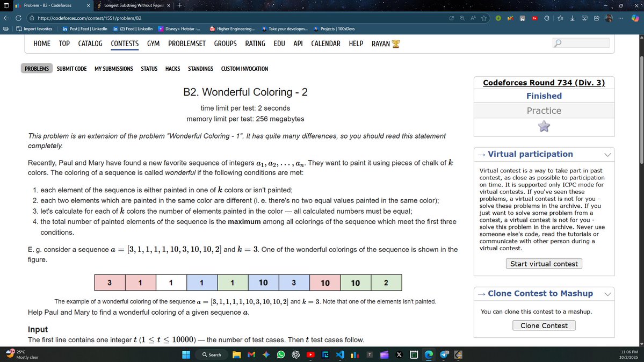
Task: Open Settings and more ellipsis menu
Action: [620, 18]
